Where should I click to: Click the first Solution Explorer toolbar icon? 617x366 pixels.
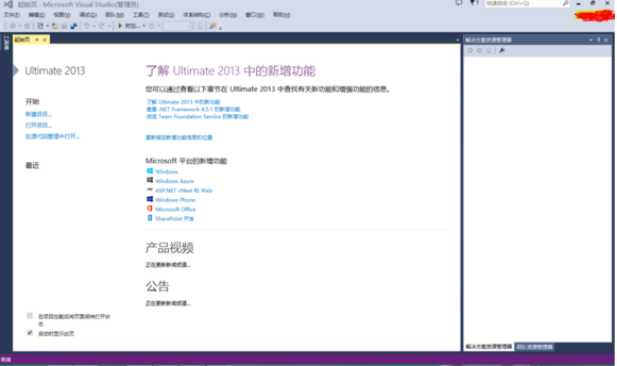(470, 50)
